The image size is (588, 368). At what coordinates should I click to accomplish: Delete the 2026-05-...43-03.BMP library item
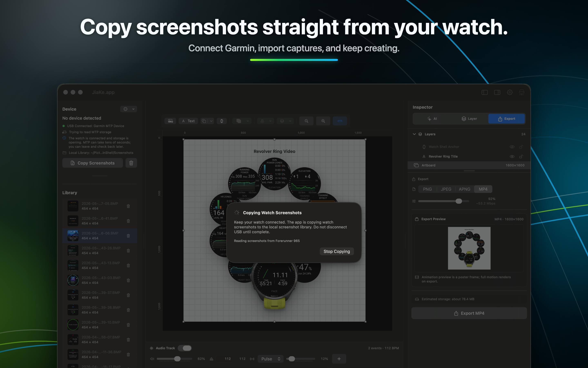128,280
